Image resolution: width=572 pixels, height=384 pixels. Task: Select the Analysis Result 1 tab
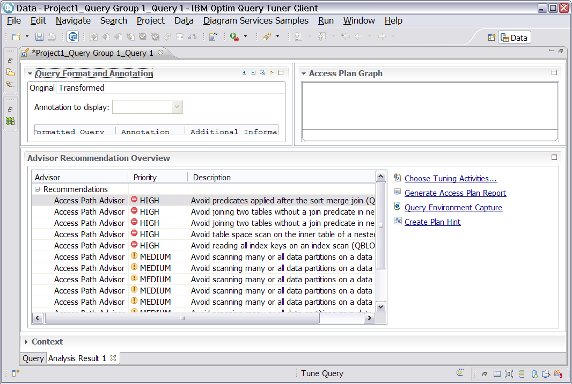click(77, 358)
